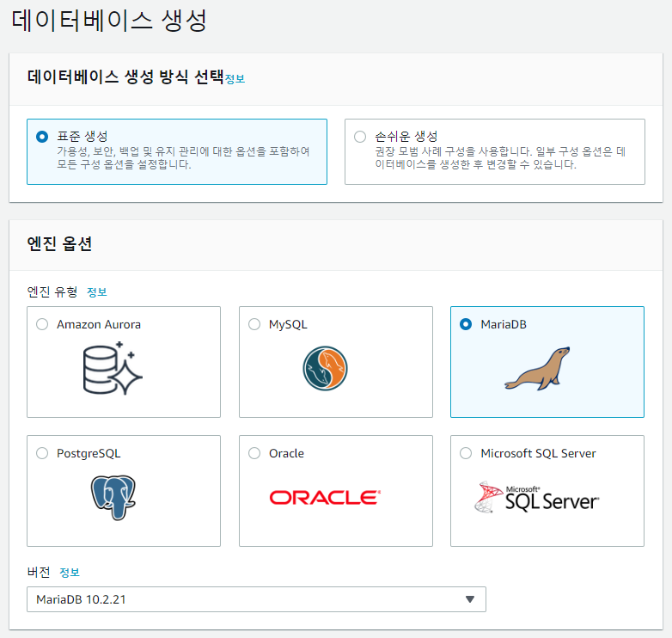The image size is (672, 638).
Task: Click the Oracle label text
Action: tap(286, 454)
